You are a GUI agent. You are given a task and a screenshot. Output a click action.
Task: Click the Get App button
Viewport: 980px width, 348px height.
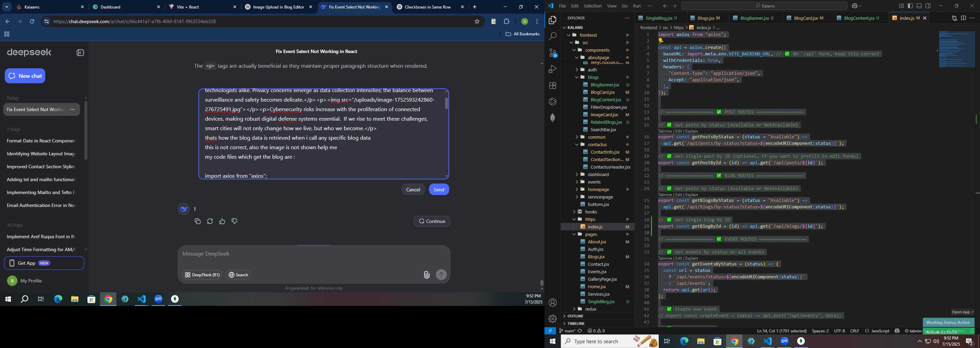coord(44,263)
